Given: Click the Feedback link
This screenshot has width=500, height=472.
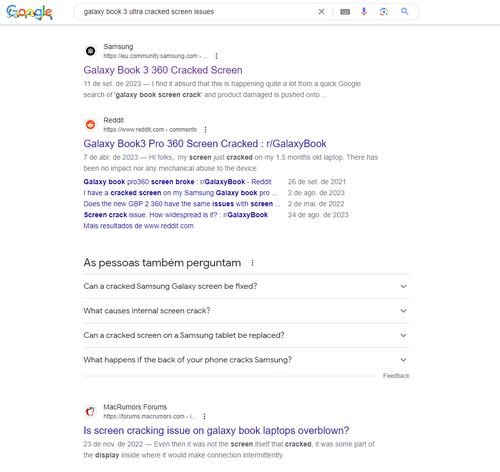Looking at the screenshot, I should click(396, 376).
